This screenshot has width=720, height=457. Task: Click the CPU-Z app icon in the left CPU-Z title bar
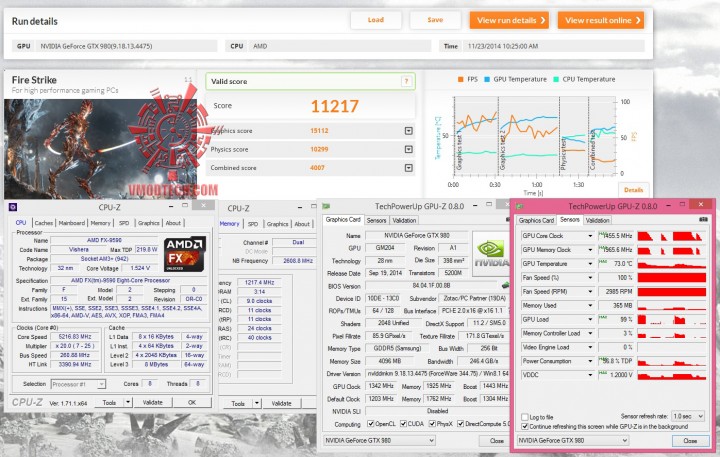click(x=13, y=207)
